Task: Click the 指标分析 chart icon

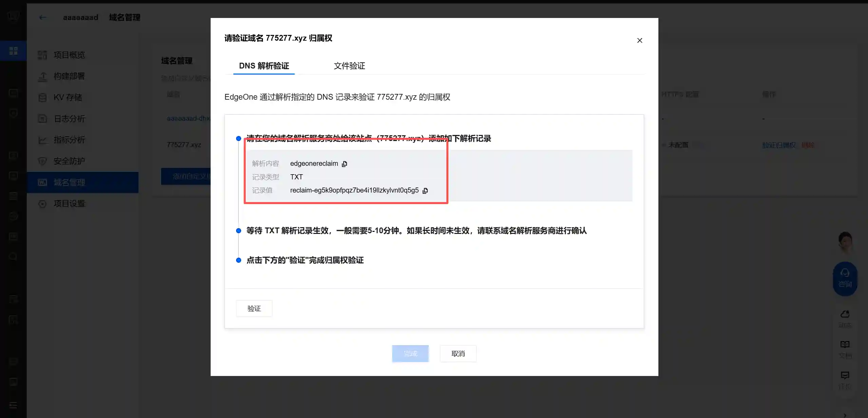Action: point(42,140)
